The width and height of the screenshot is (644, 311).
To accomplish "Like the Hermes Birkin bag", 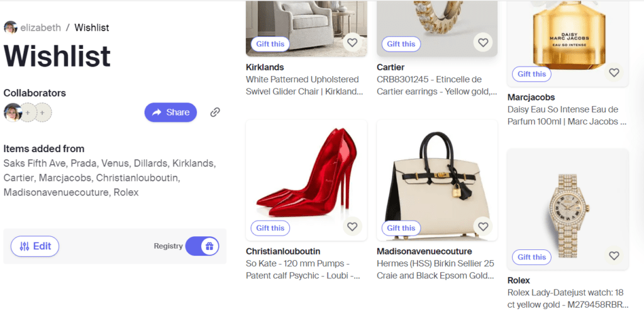I will tap(483, 227).
